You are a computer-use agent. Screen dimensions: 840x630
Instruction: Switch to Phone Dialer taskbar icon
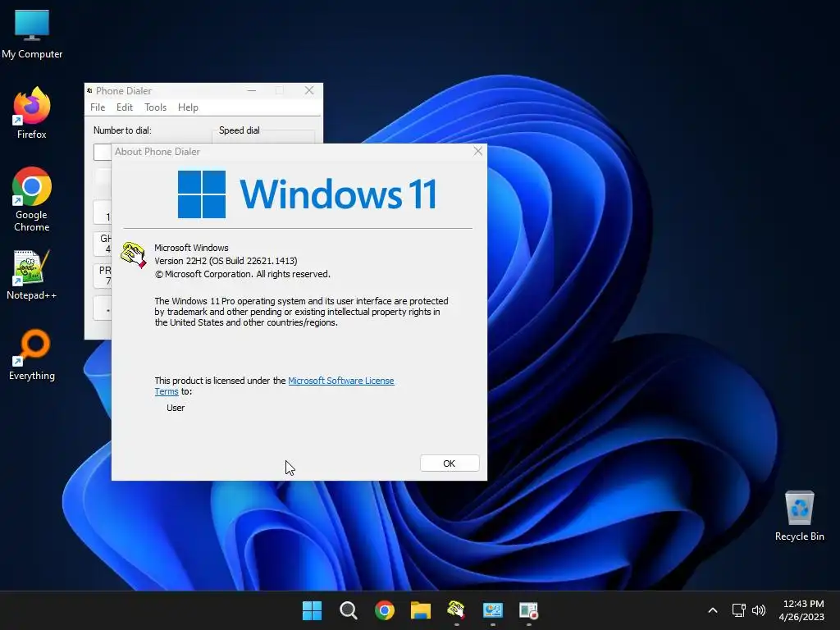[x=456, y=610]
